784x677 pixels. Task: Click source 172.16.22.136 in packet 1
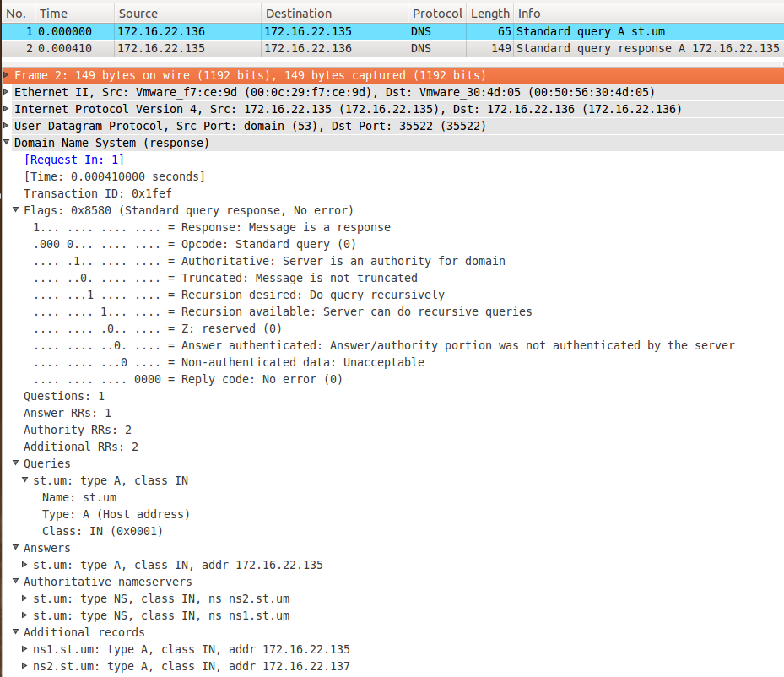(x=161, y=31)
